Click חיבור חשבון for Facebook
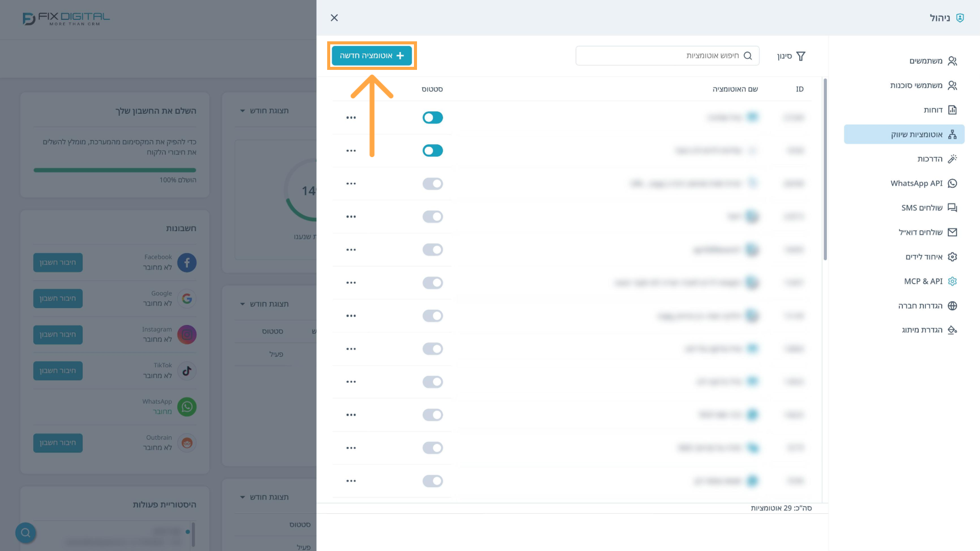Screen dimensions: 980x551 (58, 263)
